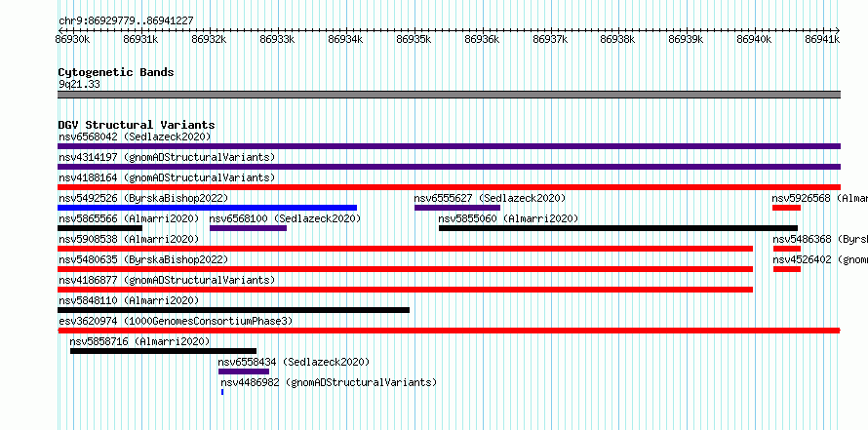Open the nsv5908538 (Almarri2020) label
This screenshot has width=868, height=430.
pyautogui.click(x=129, y=239)
